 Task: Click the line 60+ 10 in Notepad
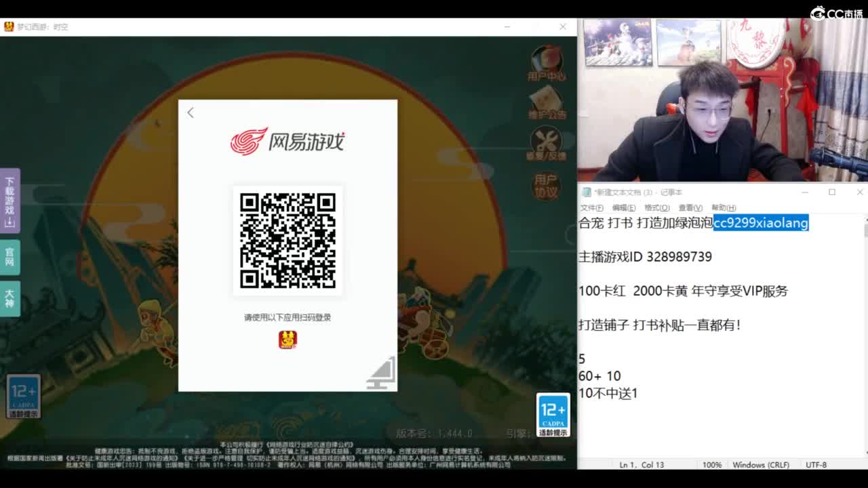(599, 376)
